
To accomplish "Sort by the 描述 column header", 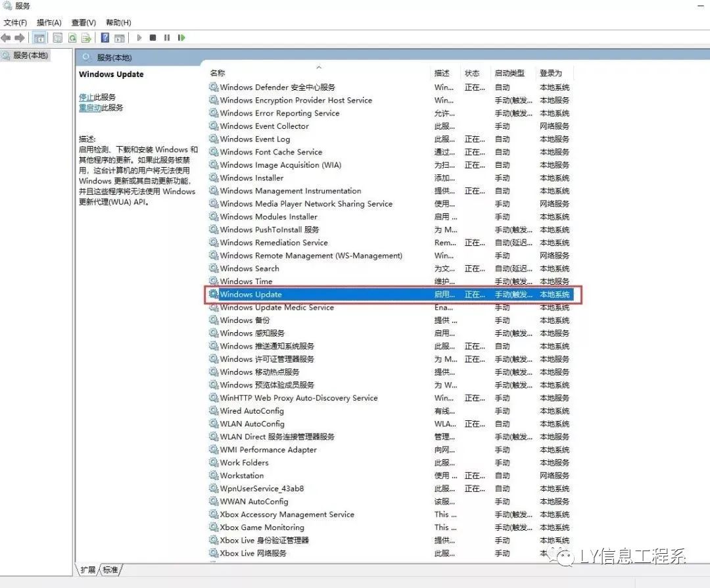I will pos(442,73).
